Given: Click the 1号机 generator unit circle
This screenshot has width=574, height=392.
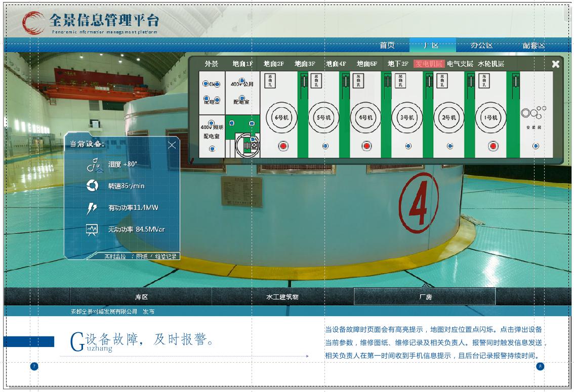Looking at the screenshot, I should point(490,118).
